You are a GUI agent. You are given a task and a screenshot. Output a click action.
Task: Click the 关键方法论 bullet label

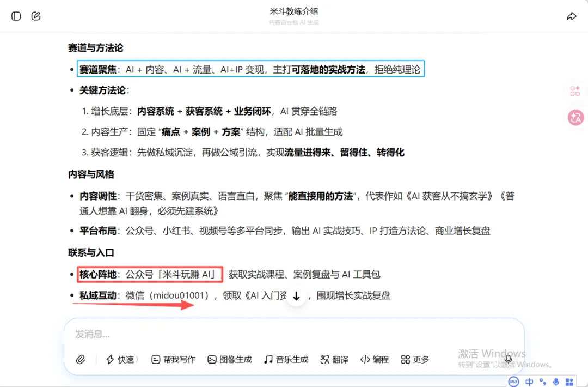coord(102,90)
